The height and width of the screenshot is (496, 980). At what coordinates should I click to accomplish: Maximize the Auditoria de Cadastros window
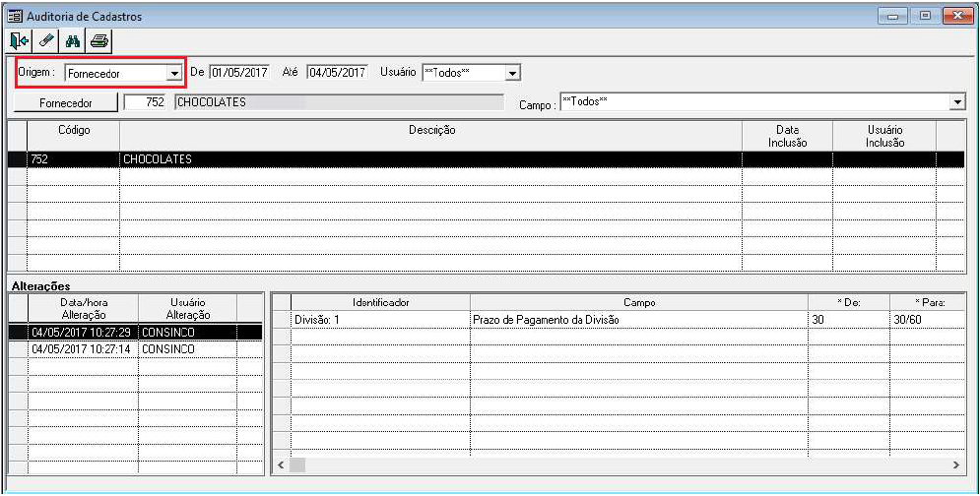coord(926,17)
